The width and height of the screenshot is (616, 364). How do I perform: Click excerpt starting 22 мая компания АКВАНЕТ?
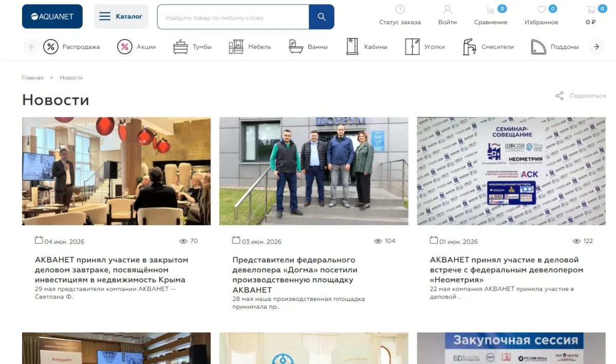point(502,293)
